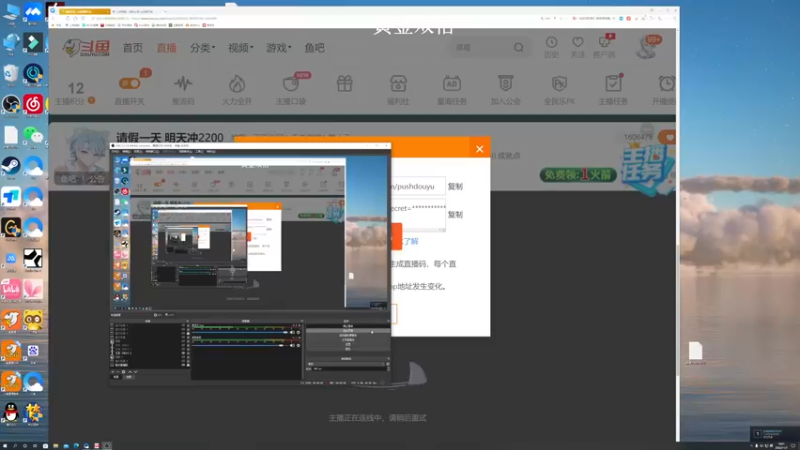
Task: Click the rtmp address field showing pushdouyu
Action: (418, 187)
